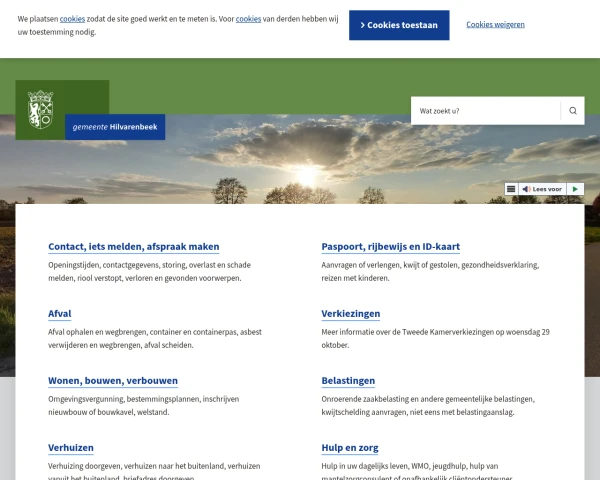Viewport: 600px width, 480px height.
Task: Click 'Cookies weigeren' link
Action: [x=495, y=24]
